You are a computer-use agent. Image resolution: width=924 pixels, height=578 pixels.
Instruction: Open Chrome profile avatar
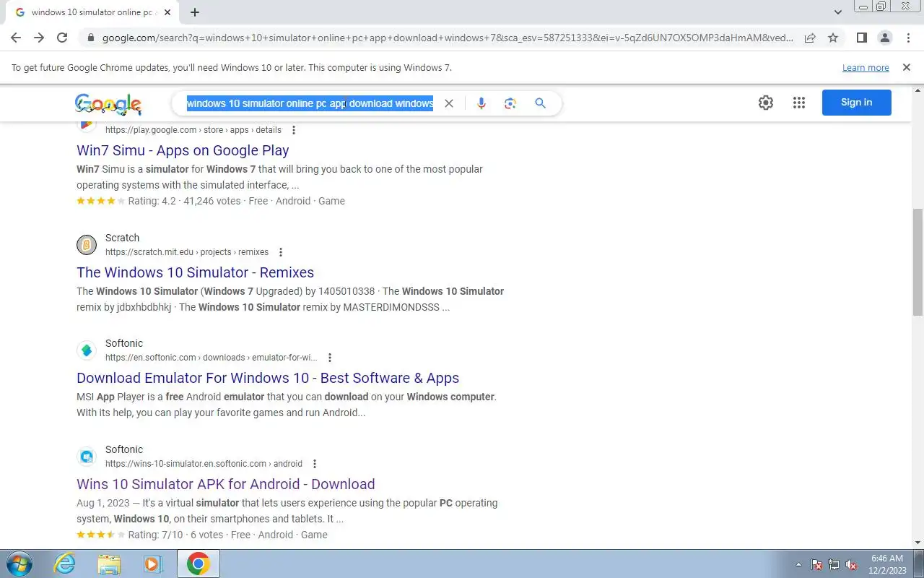tap(884, 38)
